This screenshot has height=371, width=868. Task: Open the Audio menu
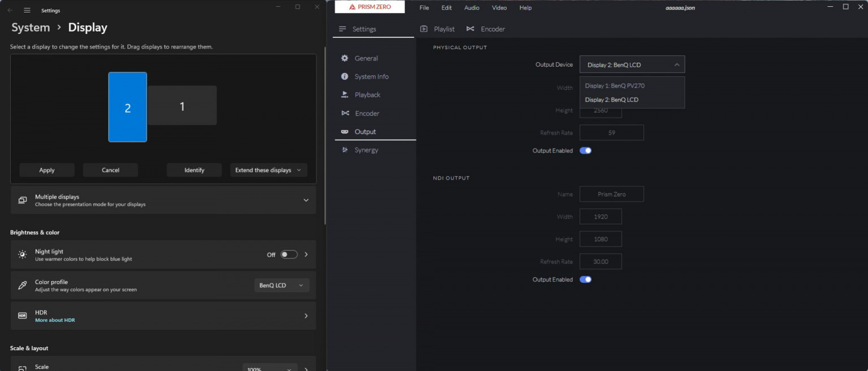[471, 8]
